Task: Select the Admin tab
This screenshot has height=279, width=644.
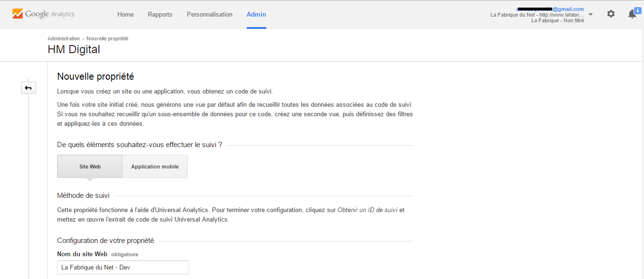Action: (x=256, y=14)
